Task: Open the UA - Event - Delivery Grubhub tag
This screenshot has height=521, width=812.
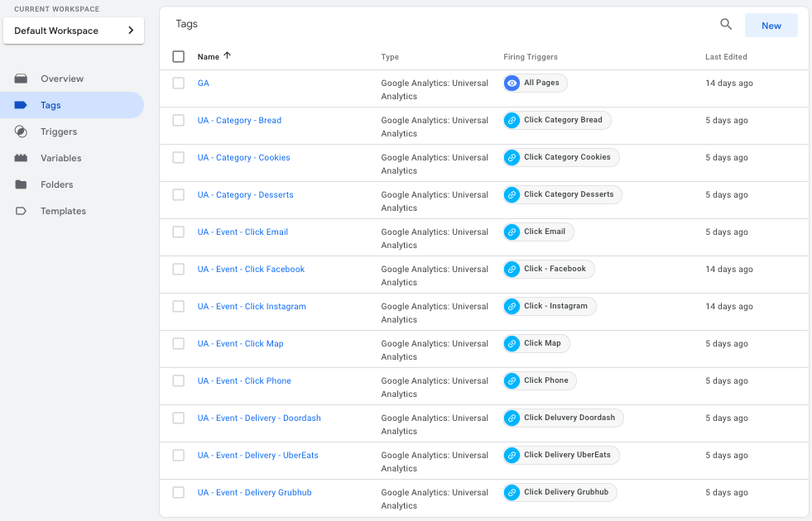Action: pyautogui.click(x=254, y=493)
